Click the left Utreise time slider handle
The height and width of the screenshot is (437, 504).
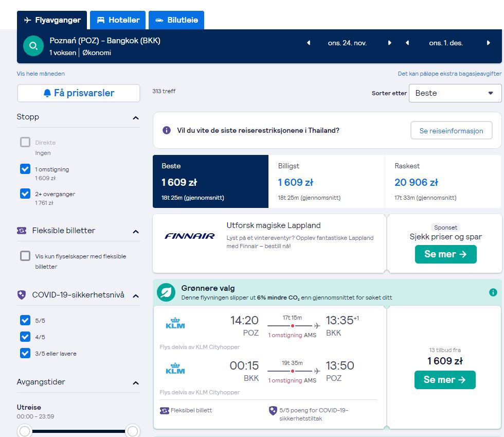(25, 431)
